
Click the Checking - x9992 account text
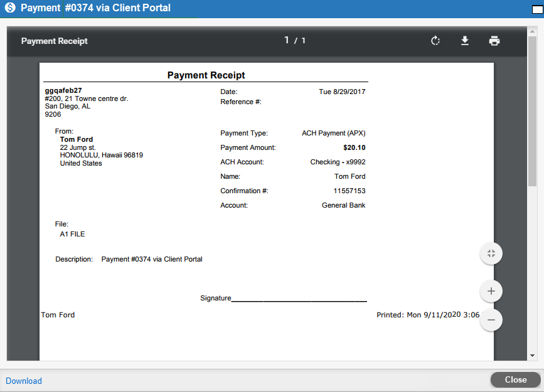pyautogui.click(x=338, y=162)
